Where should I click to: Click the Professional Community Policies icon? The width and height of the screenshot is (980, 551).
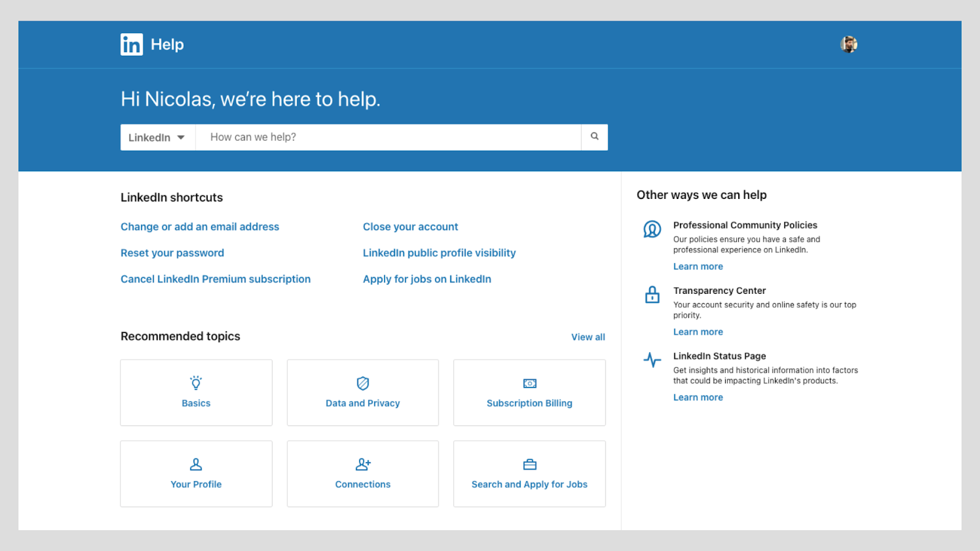pos(652,230)
